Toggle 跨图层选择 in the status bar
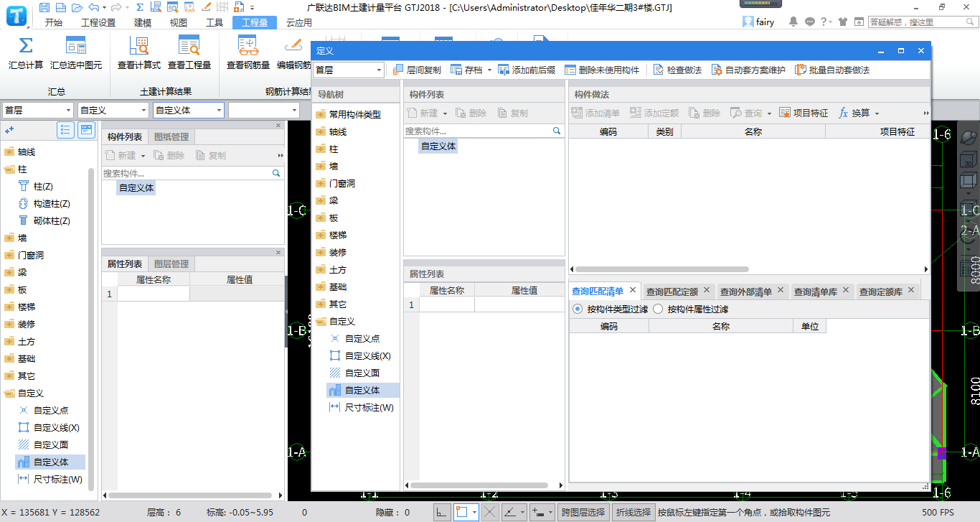 click(583, 512)
